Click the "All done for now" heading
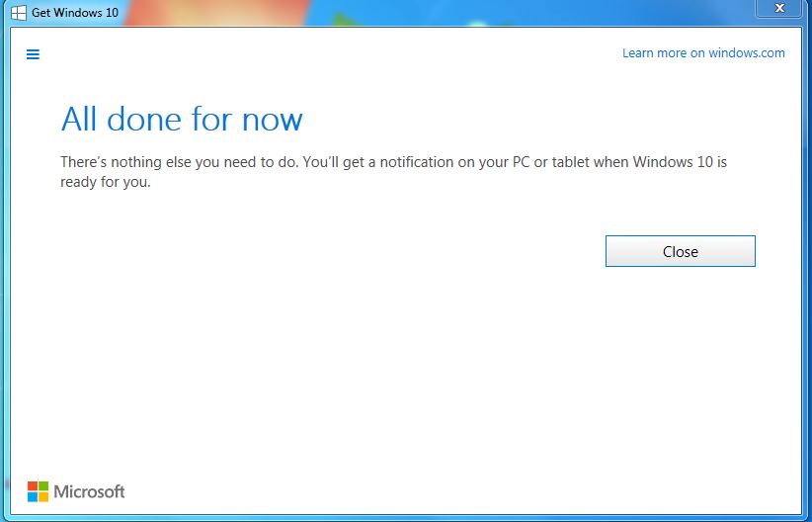 click(x=182, y=119)
